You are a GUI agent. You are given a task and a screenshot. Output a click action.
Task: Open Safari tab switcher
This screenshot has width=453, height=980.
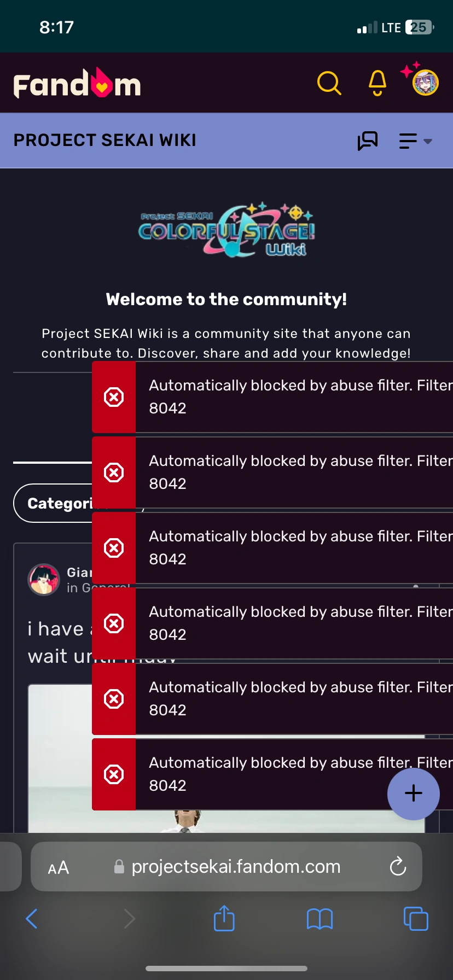[x=415, y=919]
